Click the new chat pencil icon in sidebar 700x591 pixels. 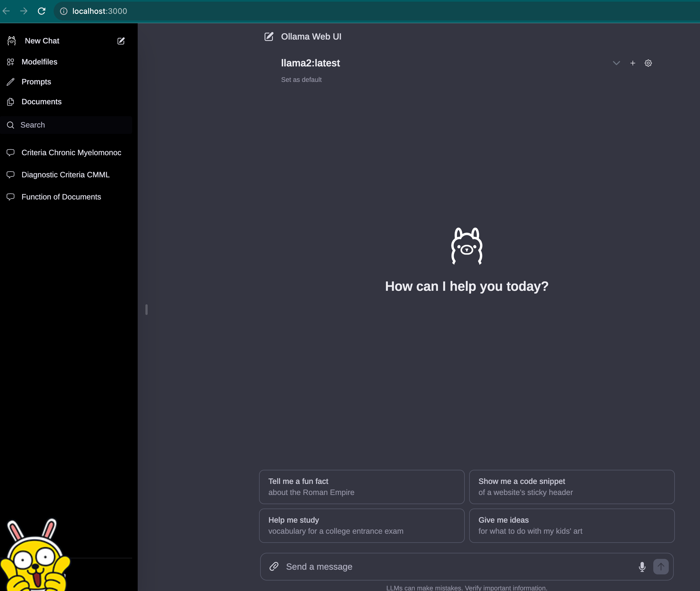(121, 41)
